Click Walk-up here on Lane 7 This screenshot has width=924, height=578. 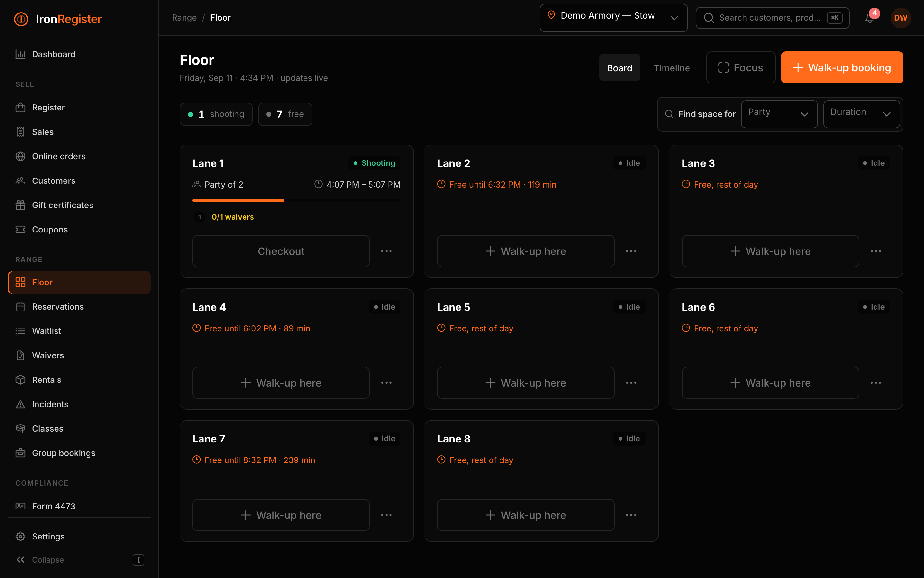pos(281,515)
